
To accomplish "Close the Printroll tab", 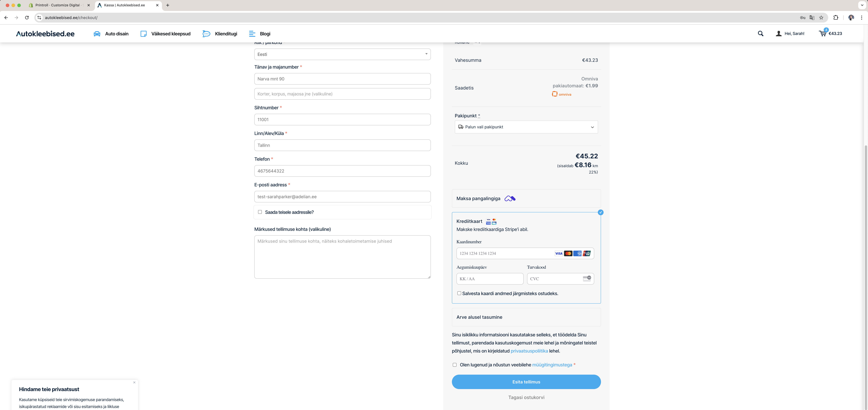I will coord(89,5).
